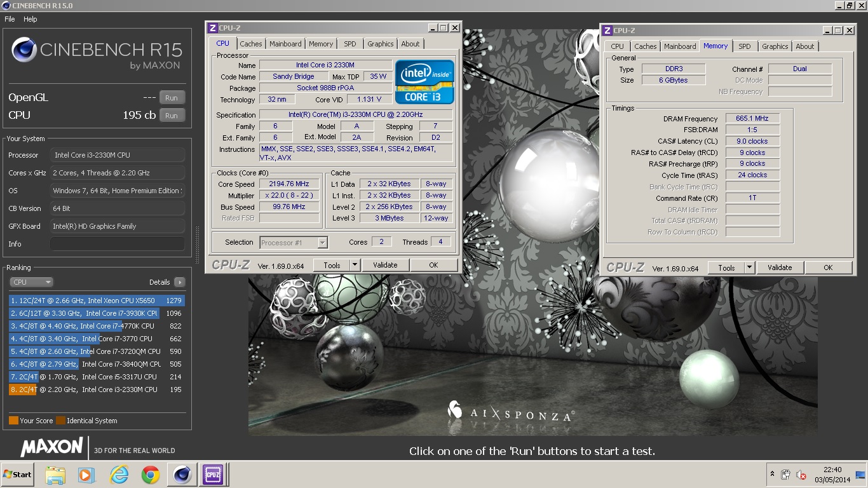The height and width of the screenshot is (488, 868).
Task: Switch to Cinebench via its taskbar icon
Action: (182, 475)
